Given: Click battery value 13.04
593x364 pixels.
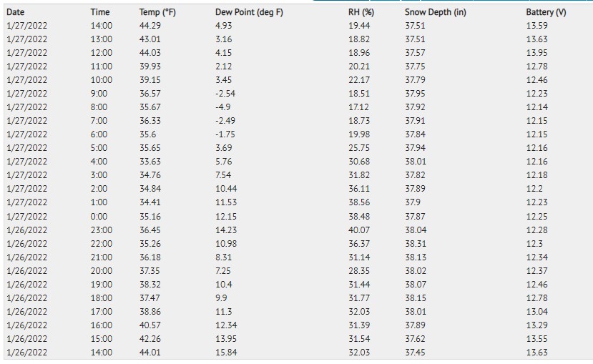Looking at the screenshot, I should (x=536, y=312).
